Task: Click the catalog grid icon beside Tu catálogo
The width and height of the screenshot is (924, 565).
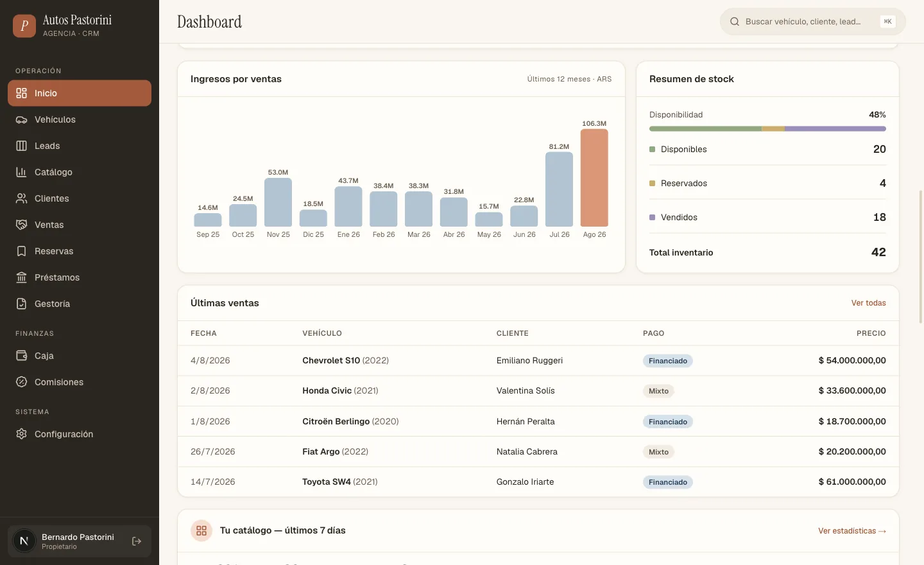Action: [x=201, y=530]
